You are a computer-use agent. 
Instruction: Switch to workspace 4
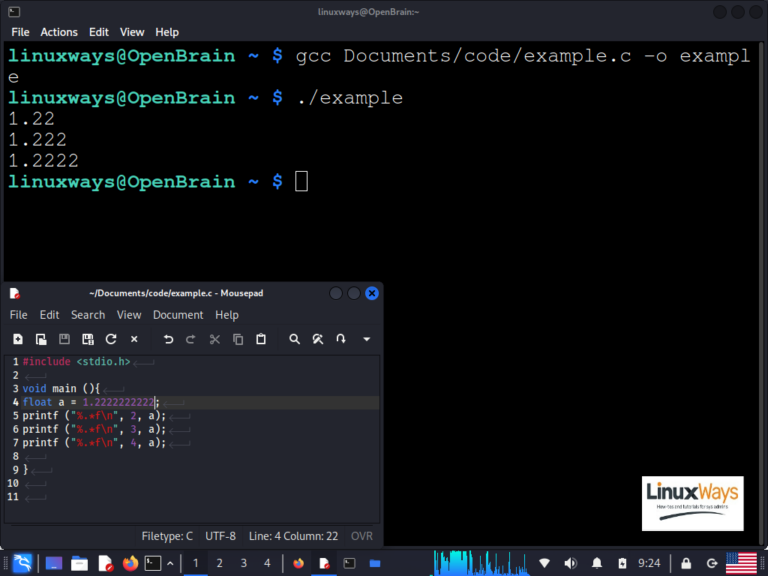point(267,563)
